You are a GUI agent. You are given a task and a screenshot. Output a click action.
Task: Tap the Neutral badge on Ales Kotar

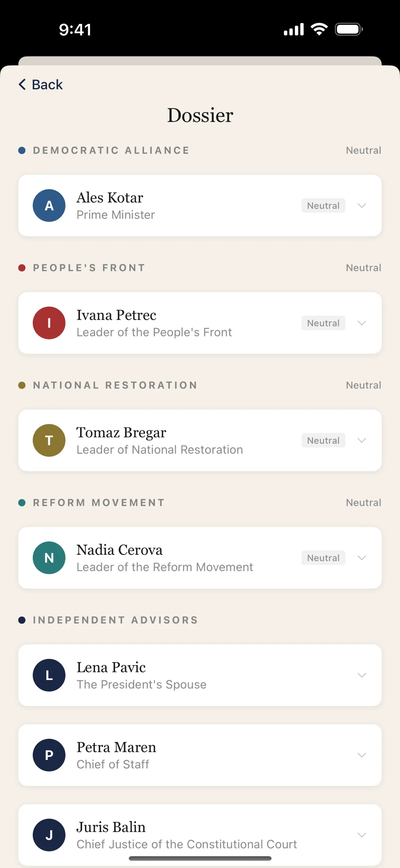[323, 205]
